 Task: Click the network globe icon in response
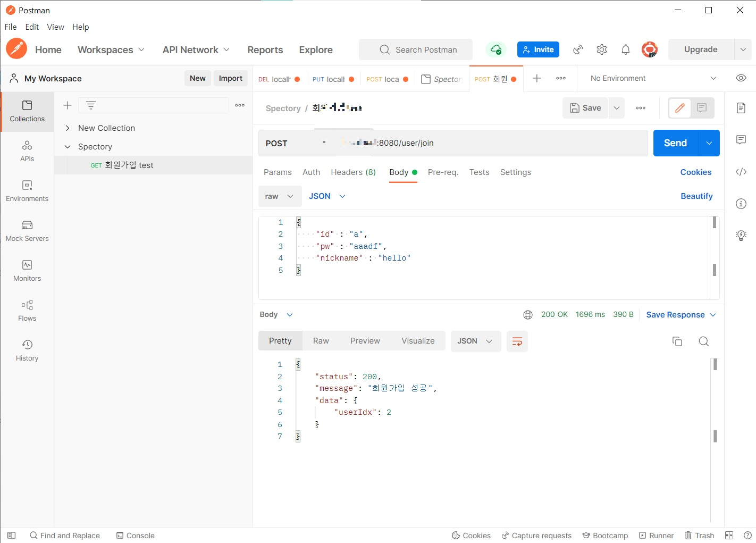coord(528,315)
